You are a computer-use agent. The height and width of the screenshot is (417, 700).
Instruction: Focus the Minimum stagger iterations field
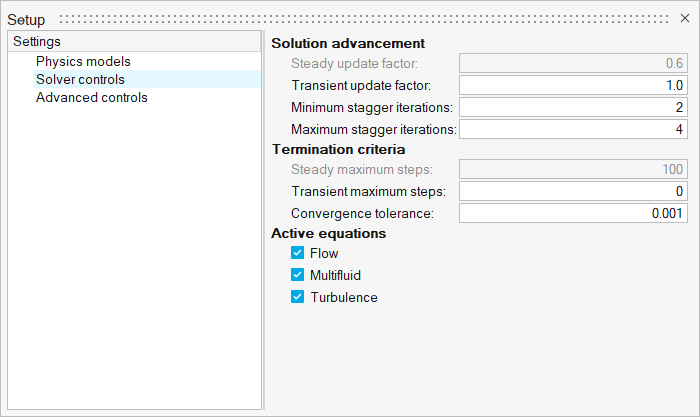[573, 107]
